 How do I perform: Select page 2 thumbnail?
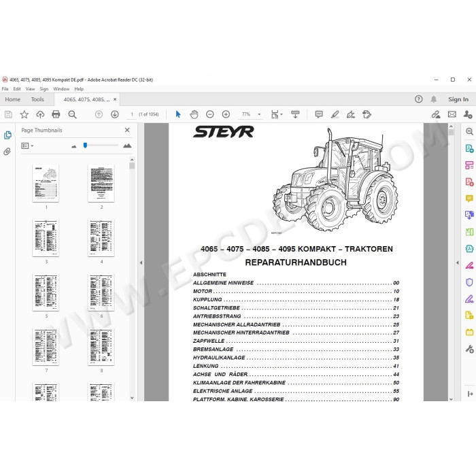(101, 183)
